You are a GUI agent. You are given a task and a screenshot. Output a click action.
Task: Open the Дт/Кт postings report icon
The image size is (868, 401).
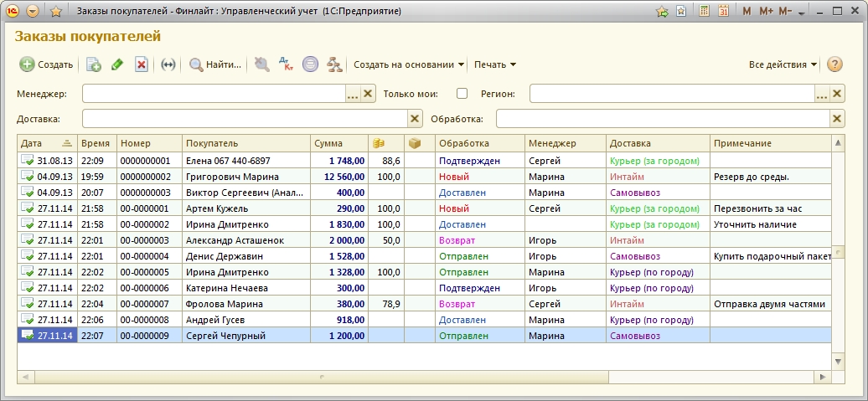[286, 64]
